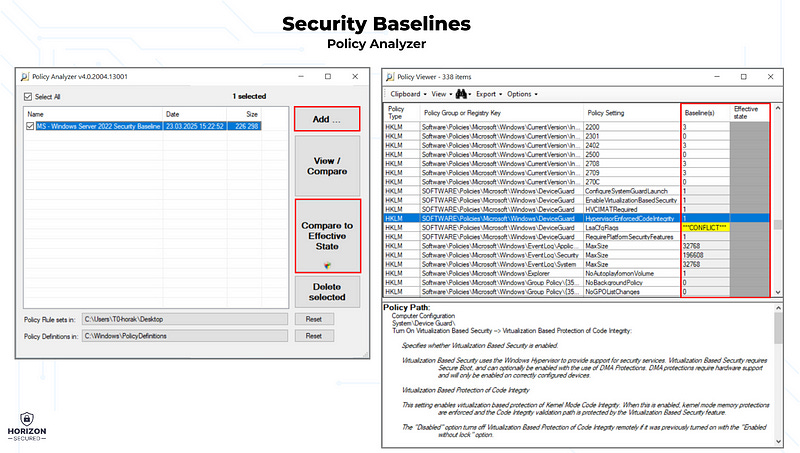Sort by the Date column header
Image resolution: width=800 pixels, height=453 pixels.
[x=194, y=114]
